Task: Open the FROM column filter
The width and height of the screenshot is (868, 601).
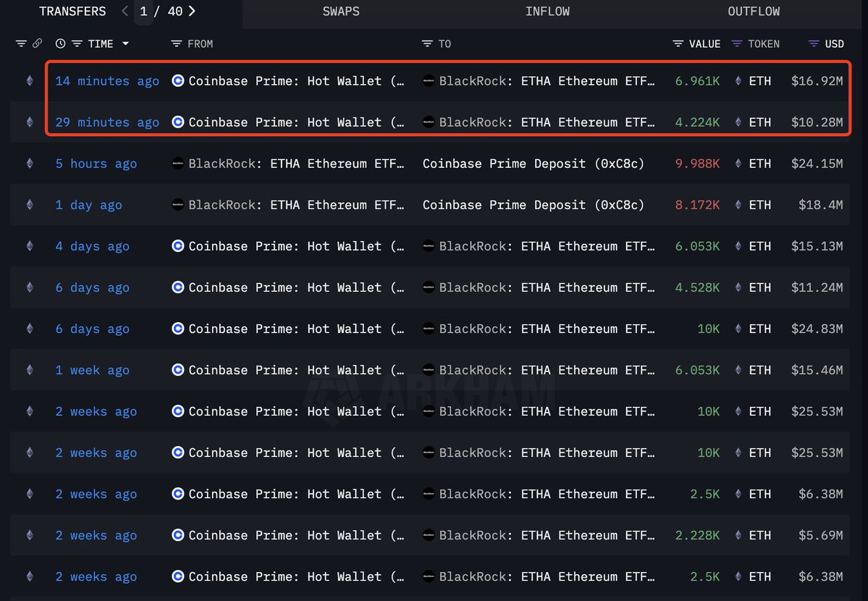Action: 177,43
